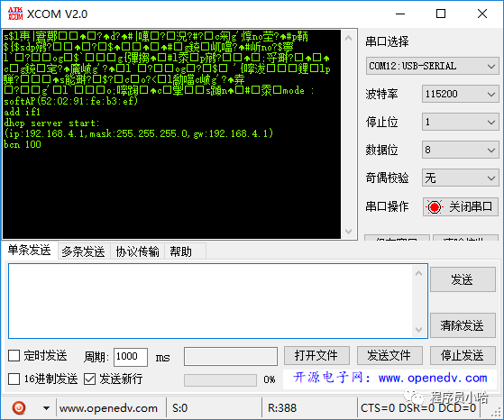Click the file send progress bar
Image resolution: width=504 pixels, height=420 pixels.
220,379
